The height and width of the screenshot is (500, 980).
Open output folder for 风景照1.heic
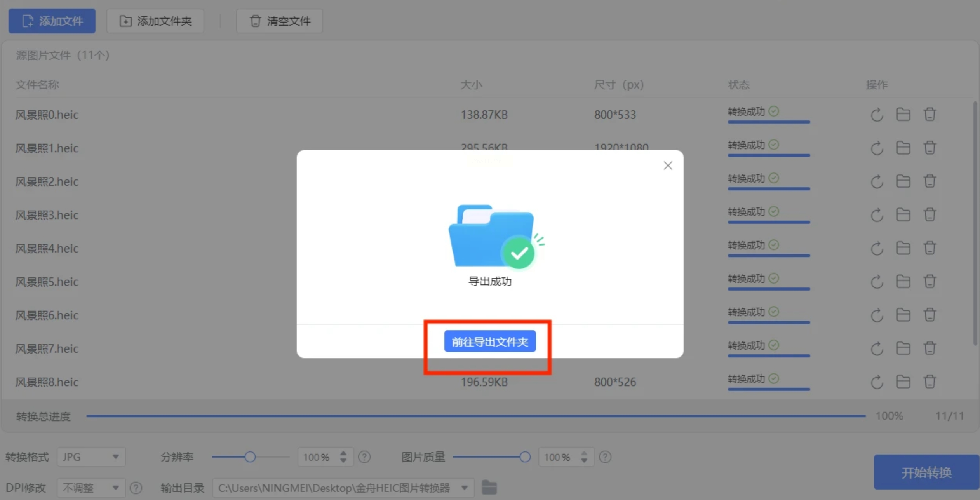[x=903, y=148]
